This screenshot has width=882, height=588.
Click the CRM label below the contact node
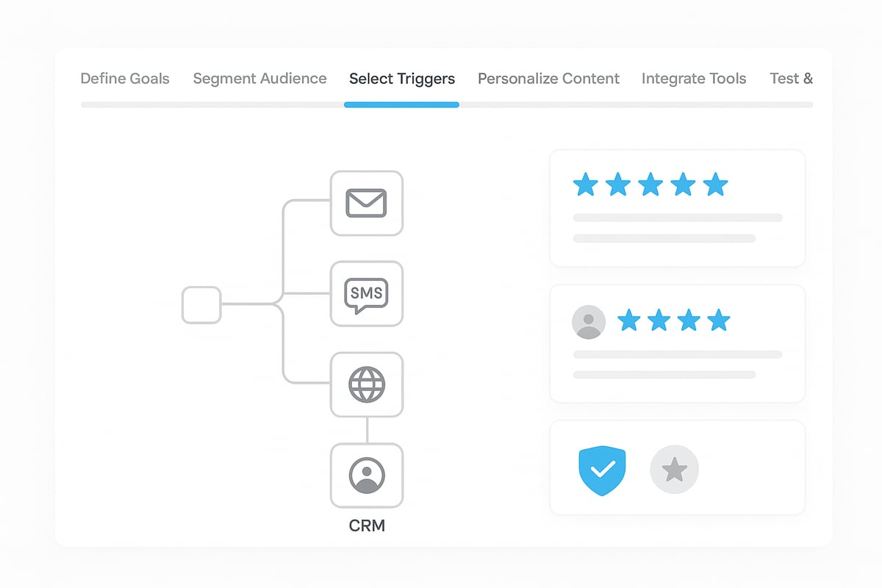pos(367,526)
